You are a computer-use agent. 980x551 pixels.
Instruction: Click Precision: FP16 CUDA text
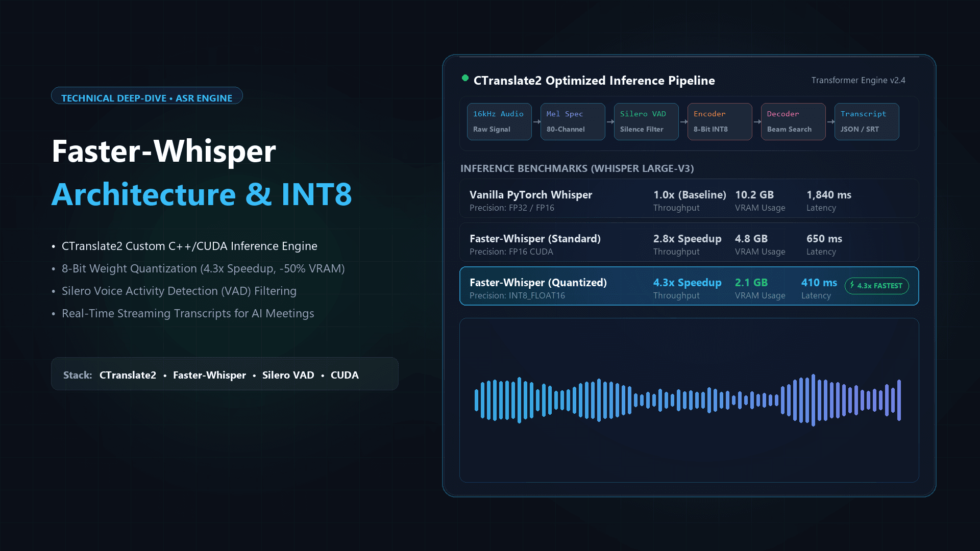point(511,252)
